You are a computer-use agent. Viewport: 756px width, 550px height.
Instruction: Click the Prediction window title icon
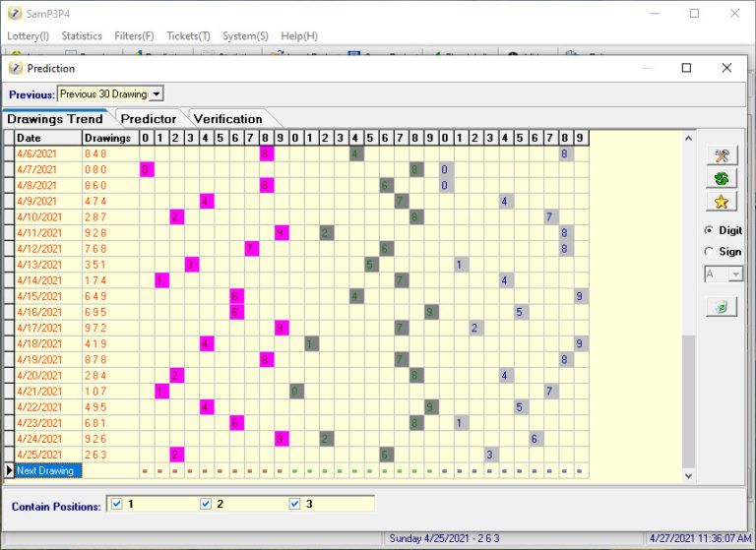16,68
